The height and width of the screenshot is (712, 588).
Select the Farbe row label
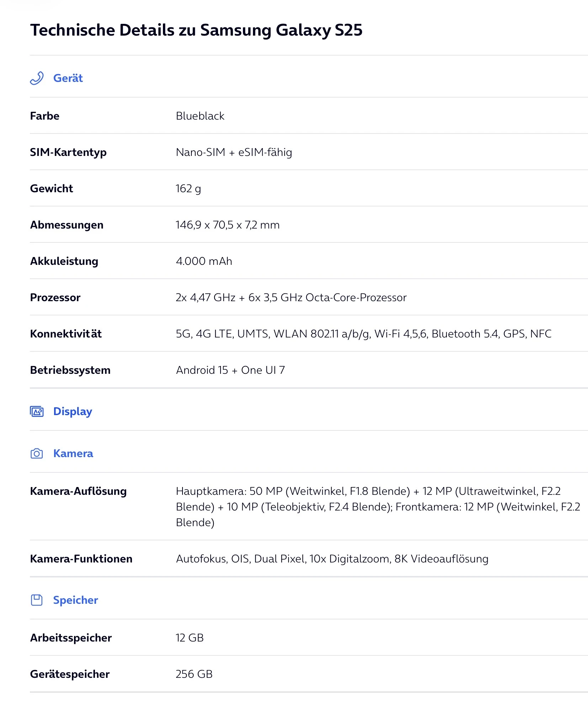[x=45, y=116]
